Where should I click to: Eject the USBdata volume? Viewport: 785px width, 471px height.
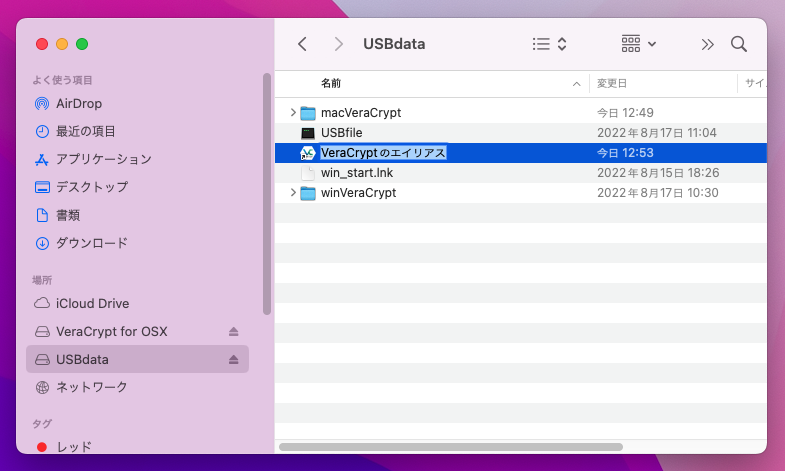234,359
